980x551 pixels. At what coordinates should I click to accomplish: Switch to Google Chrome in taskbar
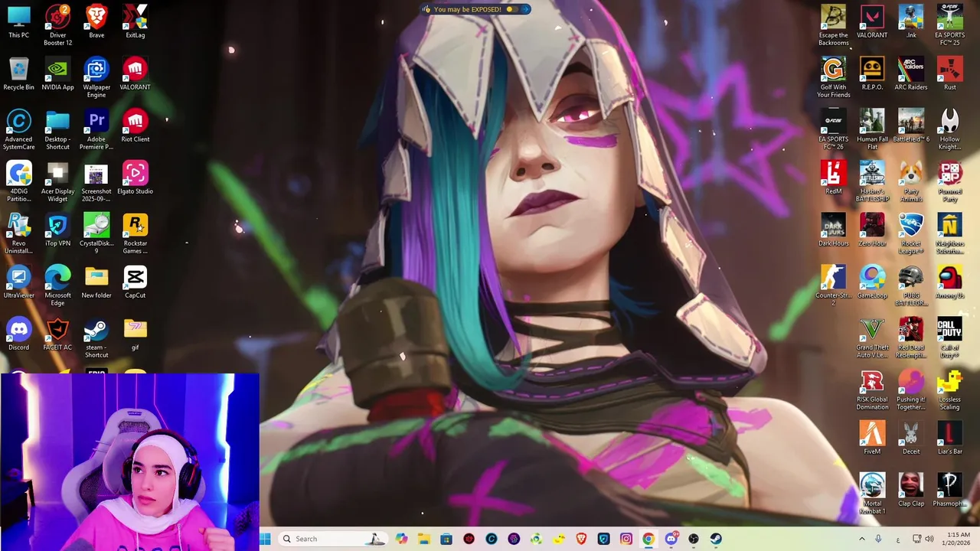[x=648, y=539]
